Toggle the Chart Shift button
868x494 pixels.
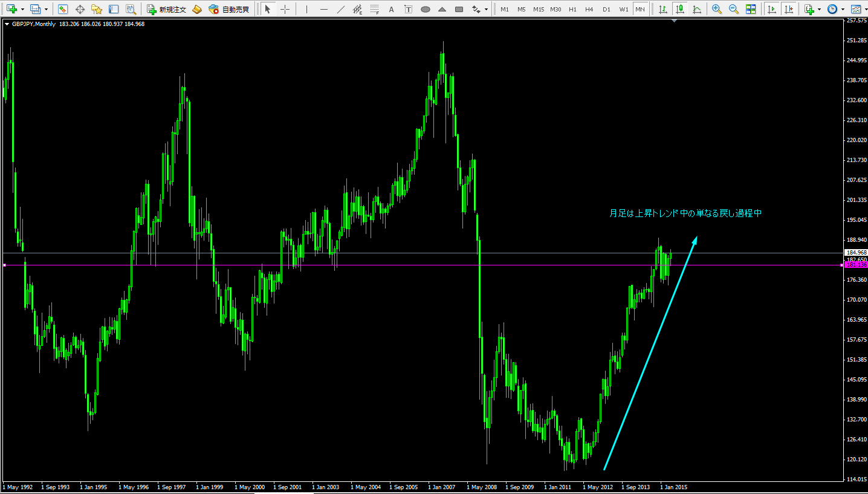point(788,9)
